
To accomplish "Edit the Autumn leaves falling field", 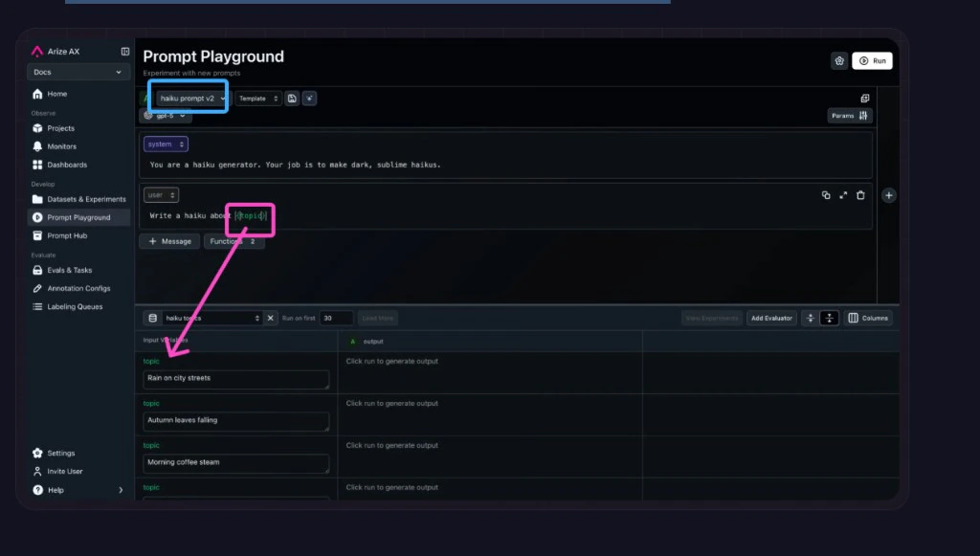I will tap(236, 420).
